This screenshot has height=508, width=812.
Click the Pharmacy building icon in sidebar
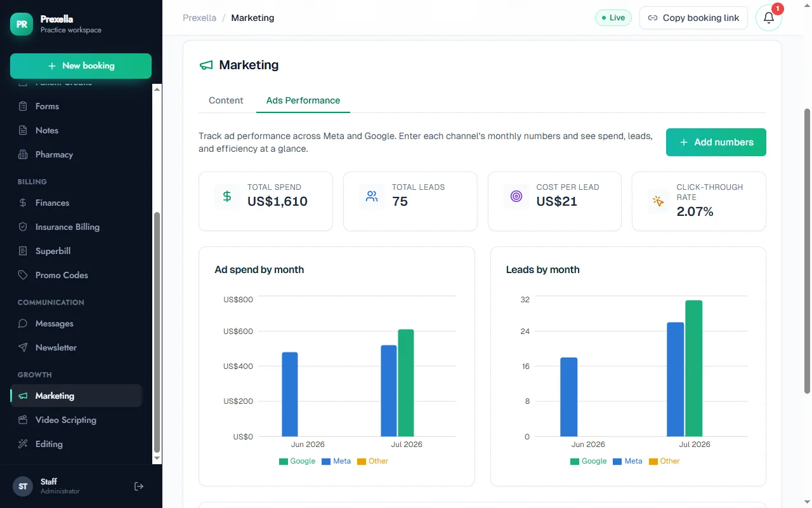pos(23,154)
